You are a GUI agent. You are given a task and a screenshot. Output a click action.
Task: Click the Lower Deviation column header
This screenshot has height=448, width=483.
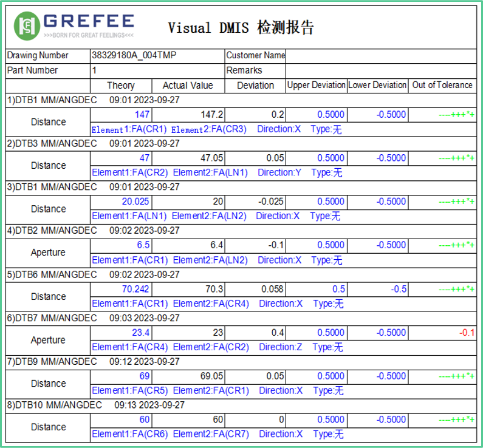click(377, 86)
